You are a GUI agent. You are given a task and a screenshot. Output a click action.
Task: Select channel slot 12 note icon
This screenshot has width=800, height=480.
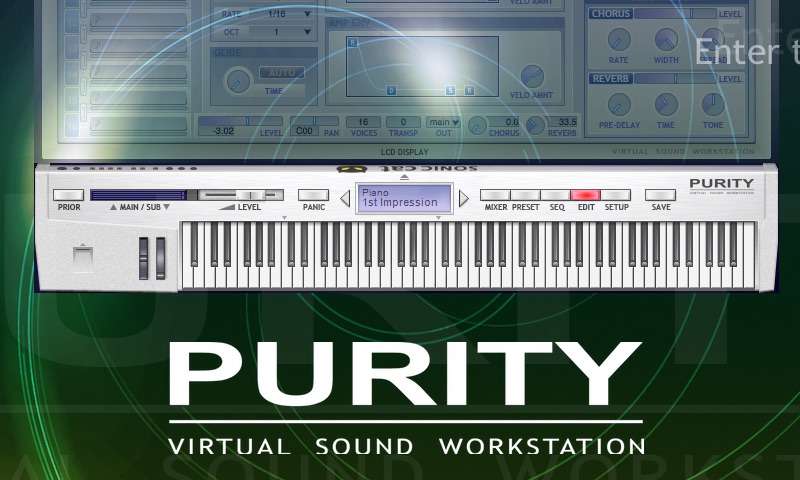coord(97,20)
